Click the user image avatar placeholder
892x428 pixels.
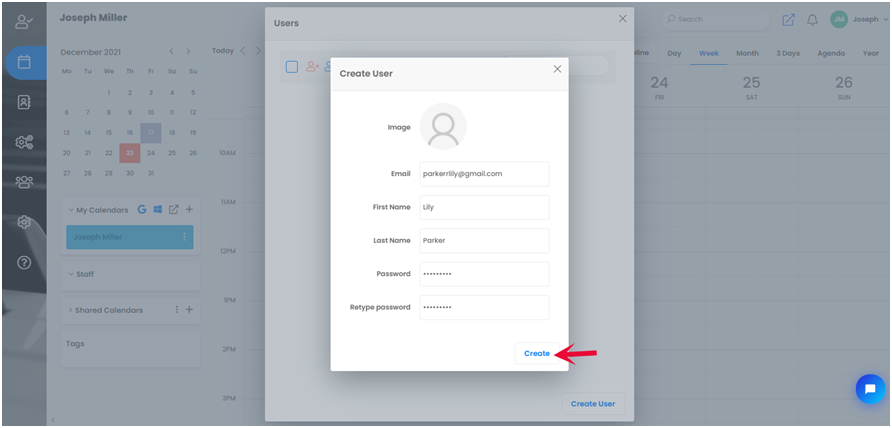(443, 126)
